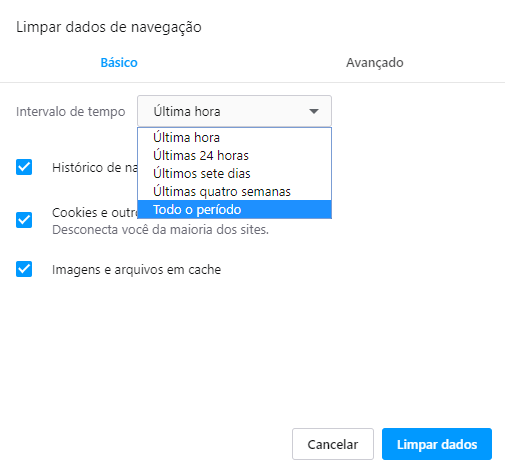Click the 'Limpar dados de navegação' dialog title
Viewport: 505px width, 474px height.
coord(109,27)
